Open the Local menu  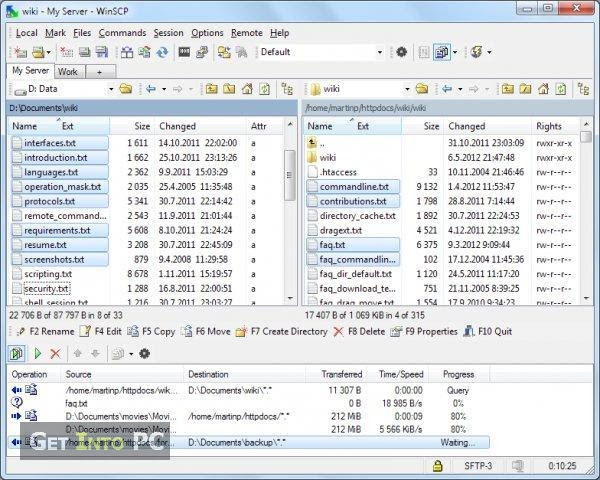26,33
